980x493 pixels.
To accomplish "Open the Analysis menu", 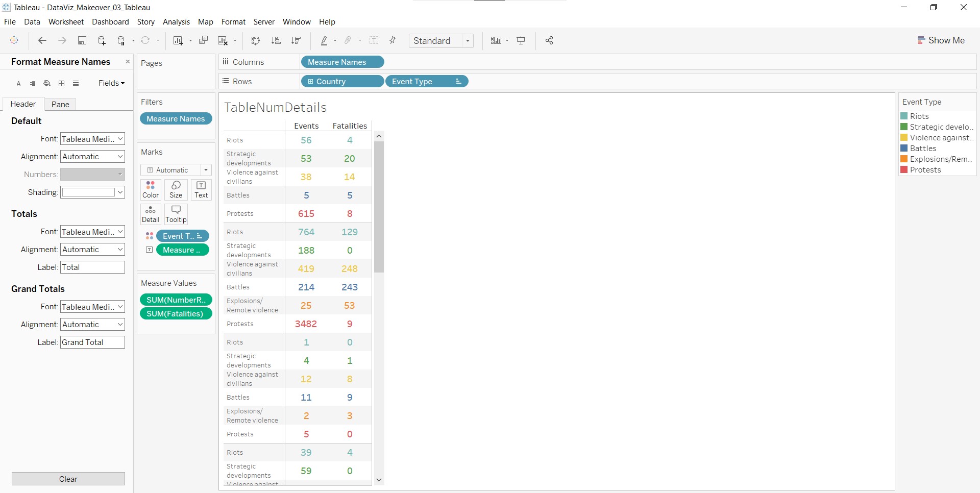I will coord(176,22).
